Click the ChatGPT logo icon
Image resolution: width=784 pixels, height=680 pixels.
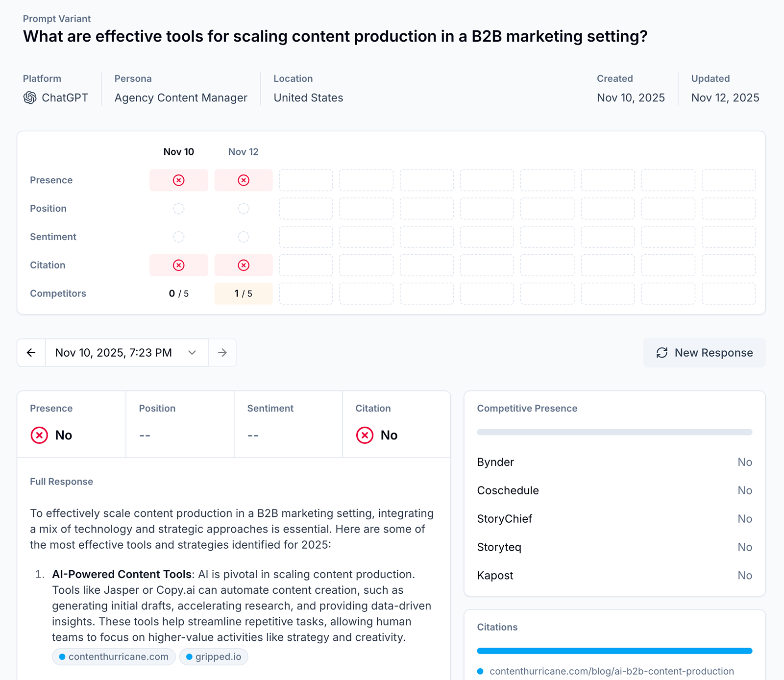click(30, 98)
